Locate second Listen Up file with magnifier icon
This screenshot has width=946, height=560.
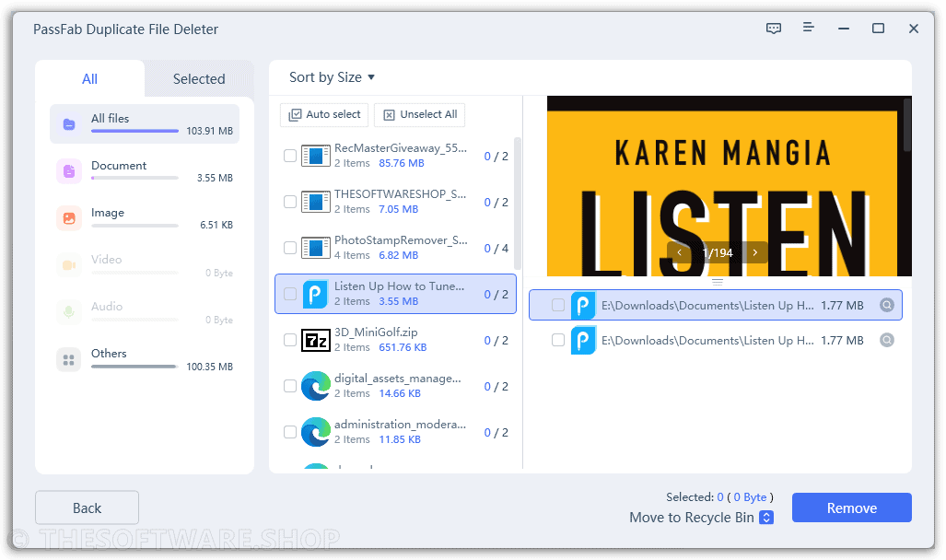887,341
